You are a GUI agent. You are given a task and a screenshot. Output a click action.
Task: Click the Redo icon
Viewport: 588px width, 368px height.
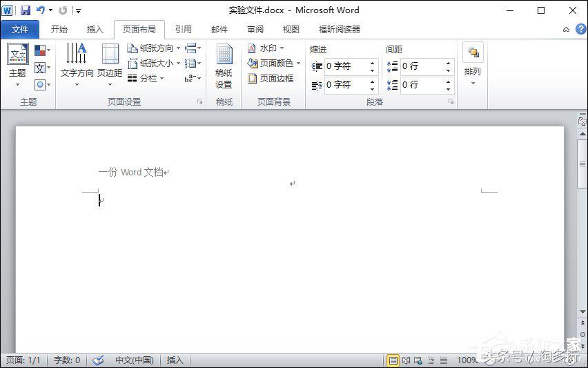63,10
